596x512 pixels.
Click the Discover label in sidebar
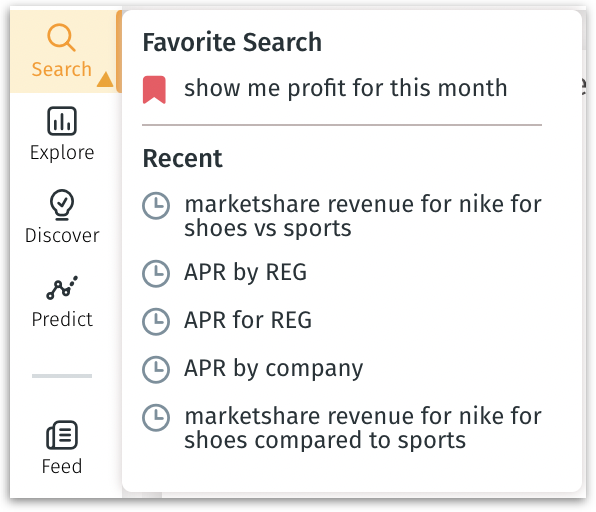62,236
